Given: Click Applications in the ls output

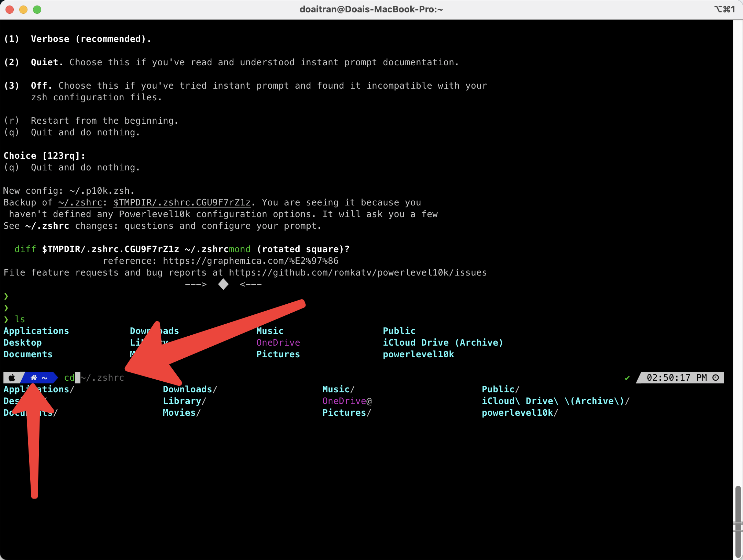Looking at the screenshot, I should [36, 331].
